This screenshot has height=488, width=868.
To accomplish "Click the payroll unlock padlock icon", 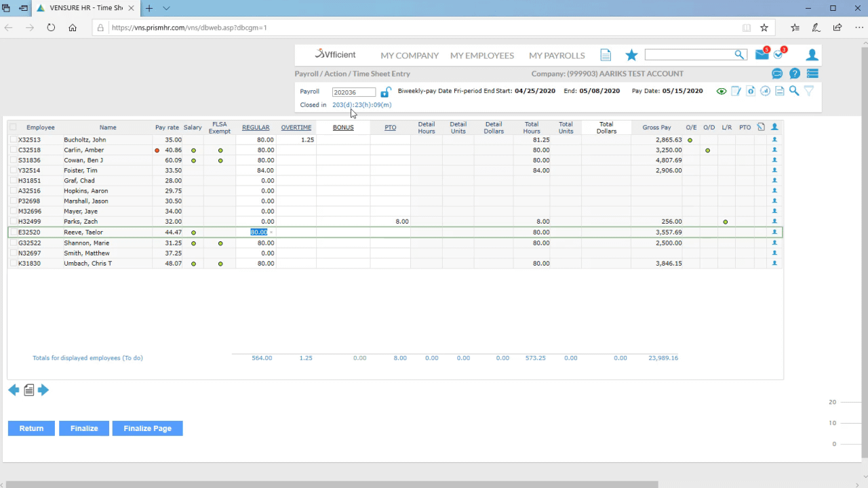I will pyautogui.click(x=385, y=92).
